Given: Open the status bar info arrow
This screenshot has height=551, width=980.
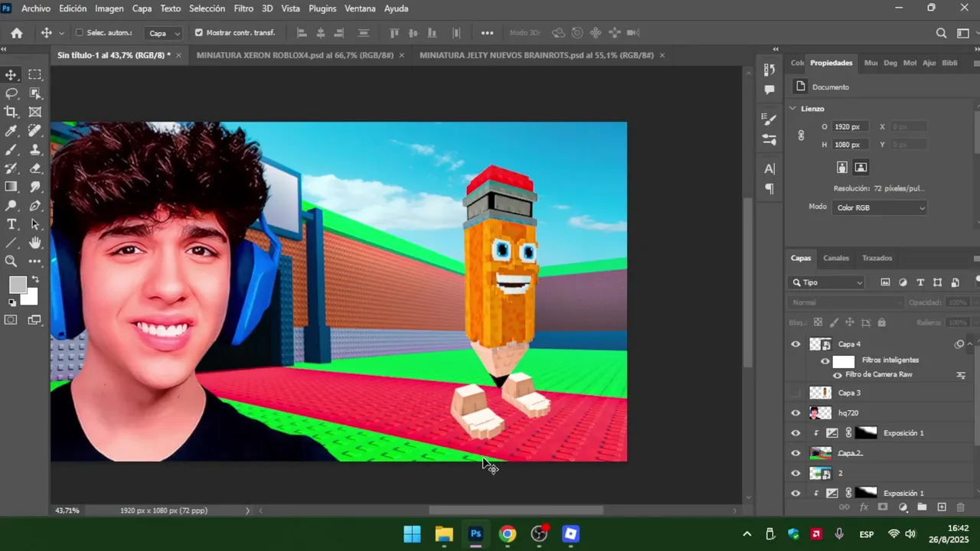Looking at the screenshot, I should point(247,510).
